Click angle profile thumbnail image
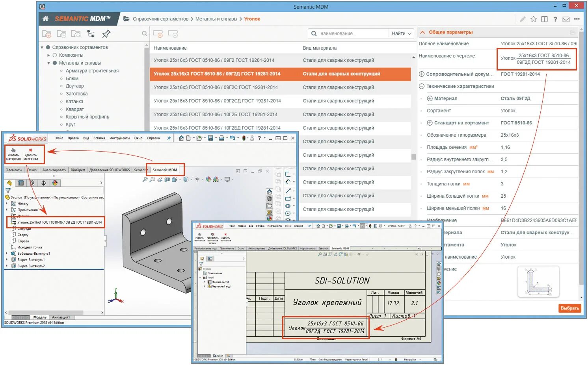This screenshot has height=365, width=588. click(538, 282)
